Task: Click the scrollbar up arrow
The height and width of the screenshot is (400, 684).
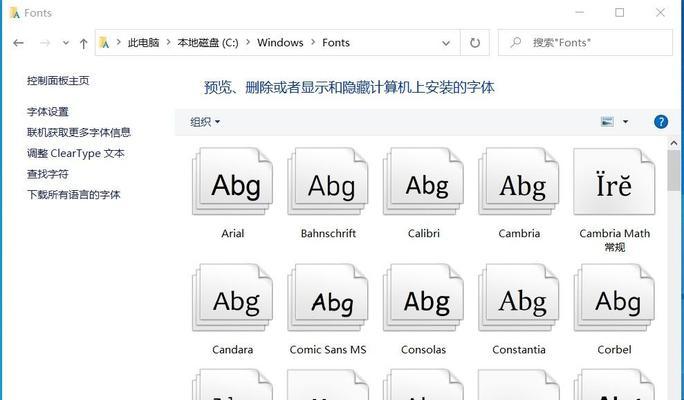Action: (674, 143)
